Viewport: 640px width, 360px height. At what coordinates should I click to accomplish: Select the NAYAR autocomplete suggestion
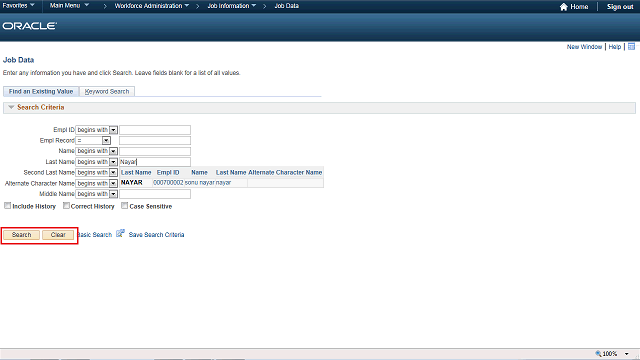click(x=131, y=182)
